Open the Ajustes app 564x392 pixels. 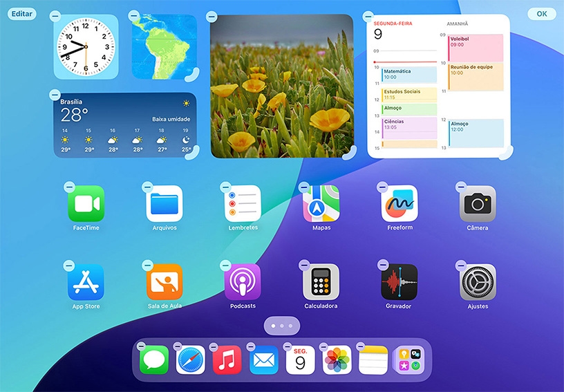[x=478, y=282]
